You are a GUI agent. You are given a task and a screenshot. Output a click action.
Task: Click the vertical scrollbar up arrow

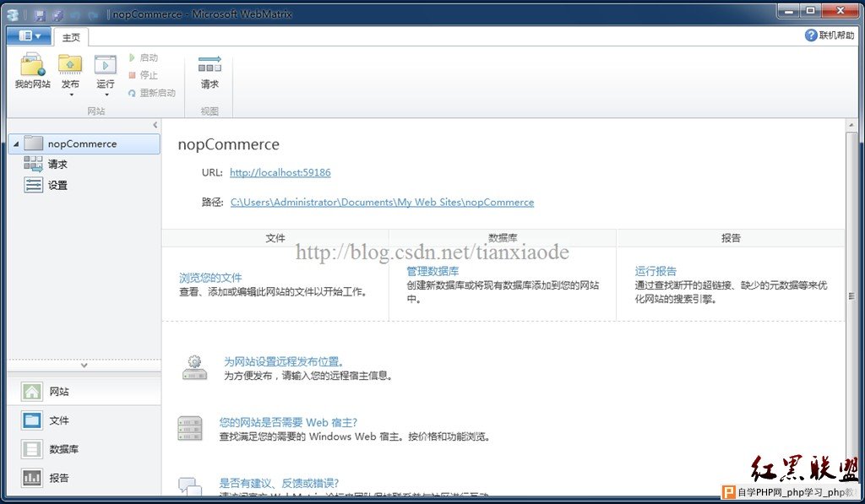pyautogui.click(x=851, y=126)
